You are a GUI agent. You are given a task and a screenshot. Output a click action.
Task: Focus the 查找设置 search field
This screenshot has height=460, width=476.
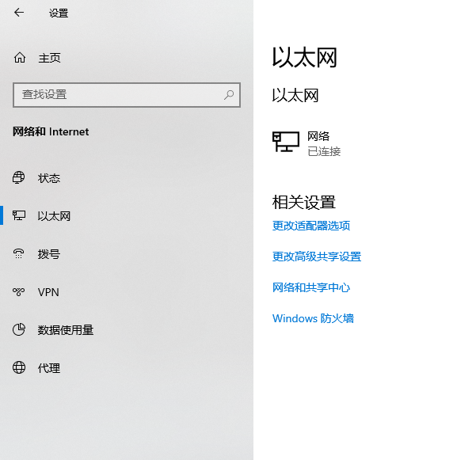point(119,94)
